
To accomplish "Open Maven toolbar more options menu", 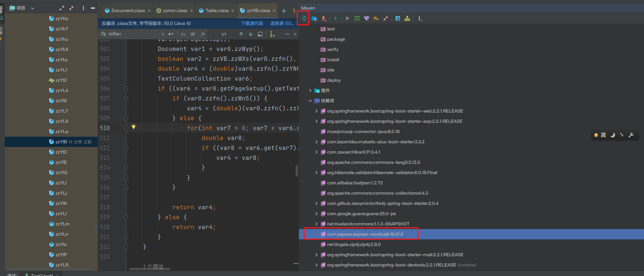I will [420, 18].
